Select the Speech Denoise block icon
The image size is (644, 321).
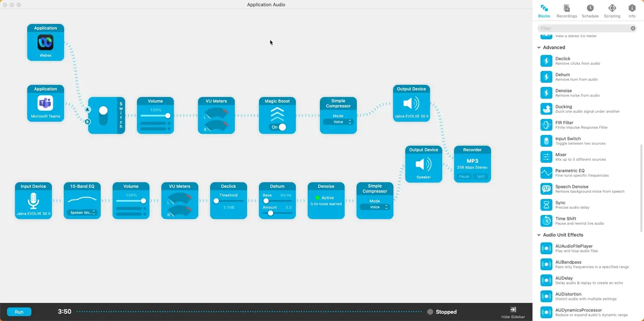(546, 189)
